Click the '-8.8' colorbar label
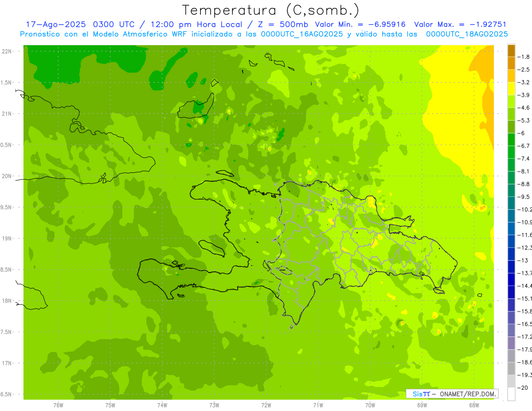The width and height of the screenshot is (532, 411). coord(524,184)
